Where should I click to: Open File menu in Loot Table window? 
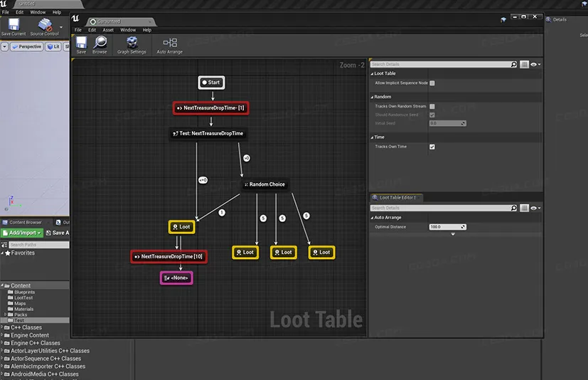[x=78, y=30]
